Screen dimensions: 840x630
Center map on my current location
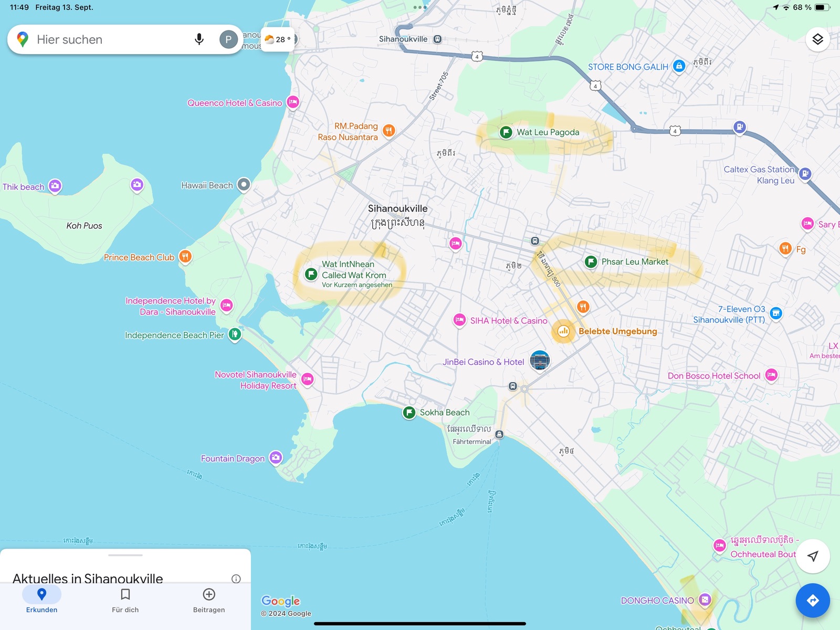(812, 556)
